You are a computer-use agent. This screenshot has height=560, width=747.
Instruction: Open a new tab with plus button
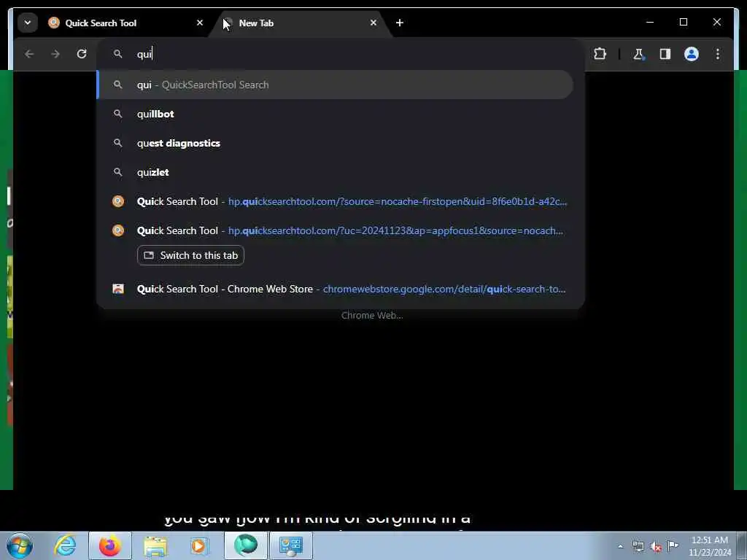coord(400,23)
